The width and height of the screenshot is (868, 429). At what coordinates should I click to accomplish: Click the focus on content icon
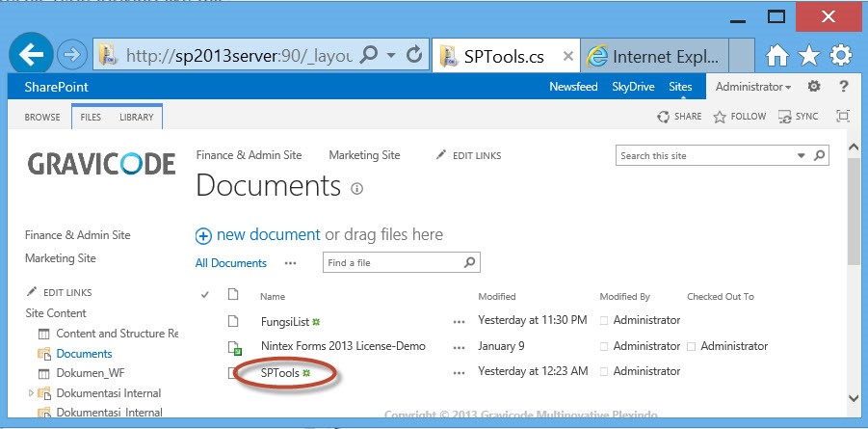(843, 117)
